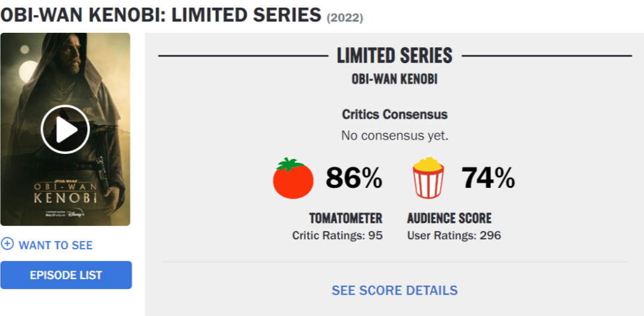
Task: Click the red tomato Tomatometer icon
Action: [293, 178]
